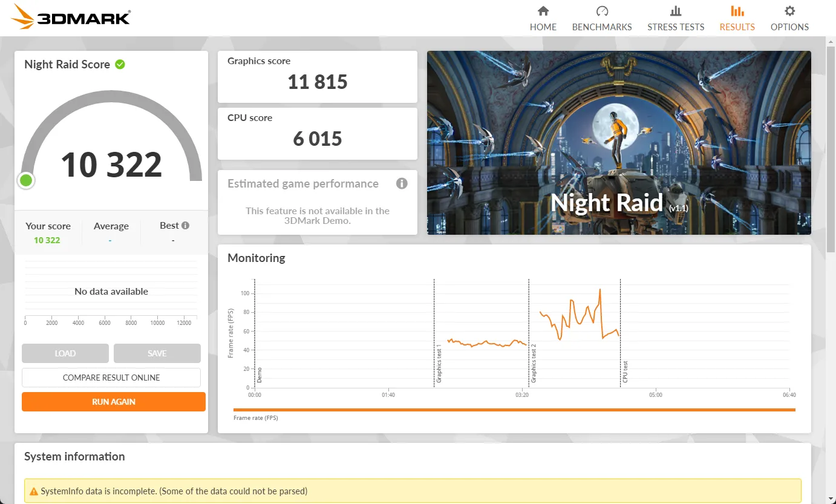Click the LOAD button
This screenshot has height=504, width=836.
[x=65, y=353]
